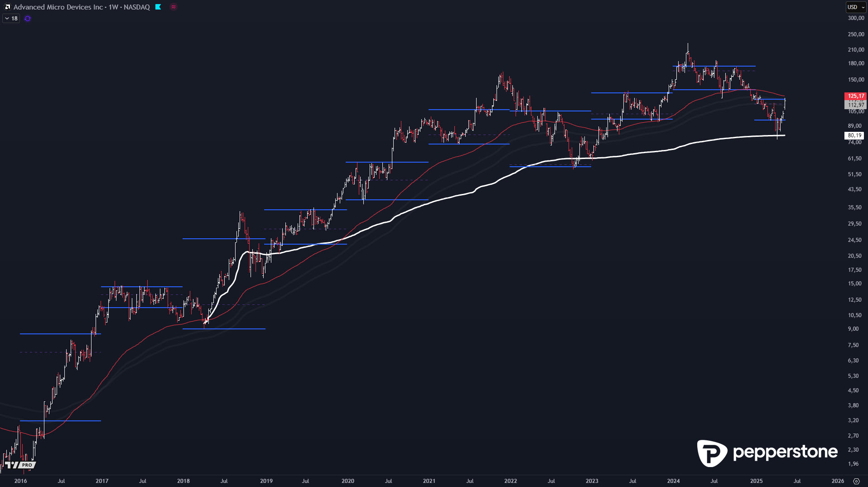This screenshot has height=487, width=868.
Task: Click the white 80,19 price label
Action: [x=855, y=135]
